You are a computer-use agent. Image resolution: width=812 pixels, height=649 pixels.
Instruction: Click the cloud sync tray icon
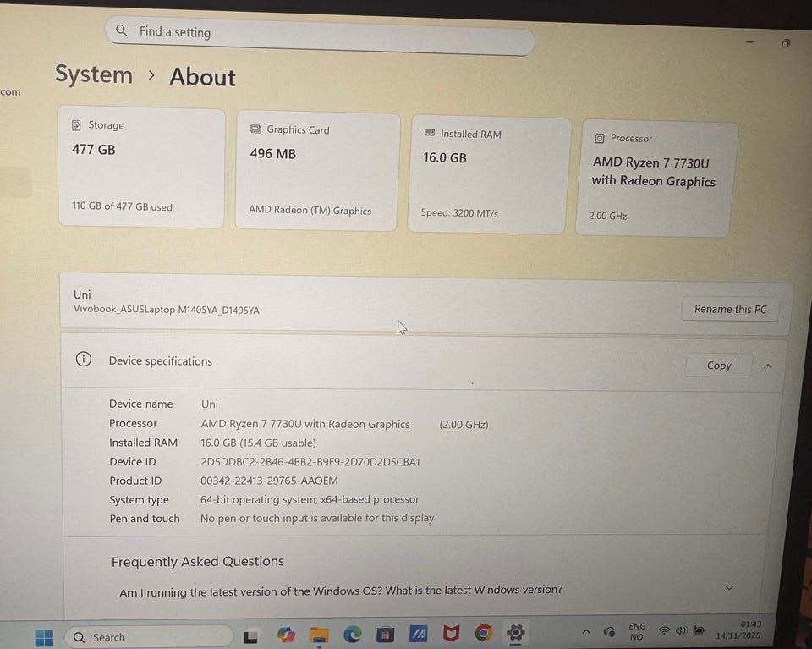(x=610, y=631)
